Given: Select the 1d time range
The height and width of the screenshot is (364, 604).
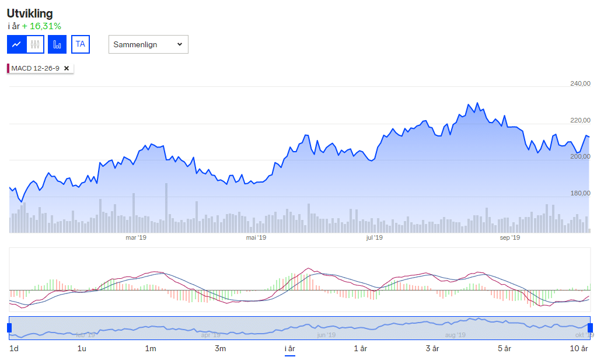Looking at the screenshot, I should pyautogui.click(x=14, y=349).
